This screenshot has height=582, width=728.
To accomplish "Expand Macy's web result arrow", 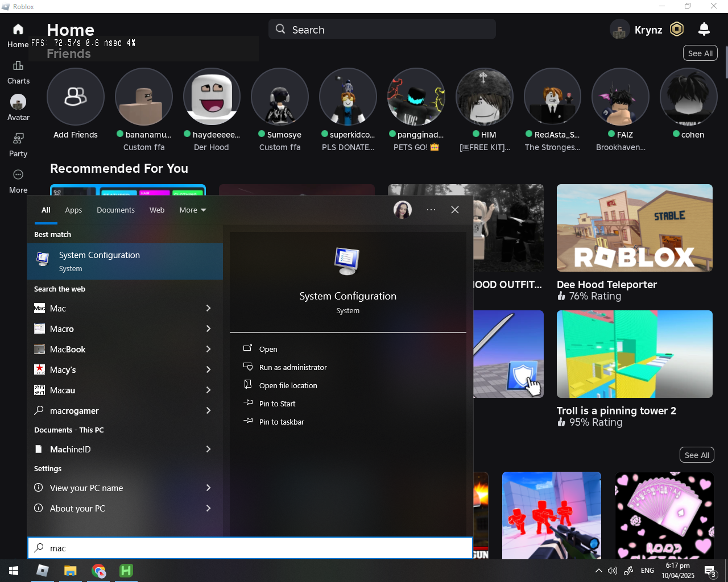I will click(x=208, y=369).
